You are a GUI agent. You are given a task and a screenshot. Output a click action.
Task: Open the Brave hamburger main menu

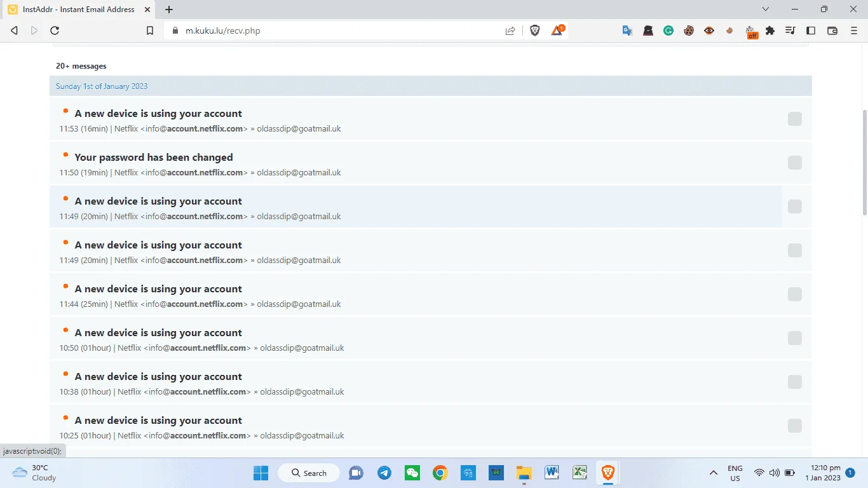click(853, 30)
